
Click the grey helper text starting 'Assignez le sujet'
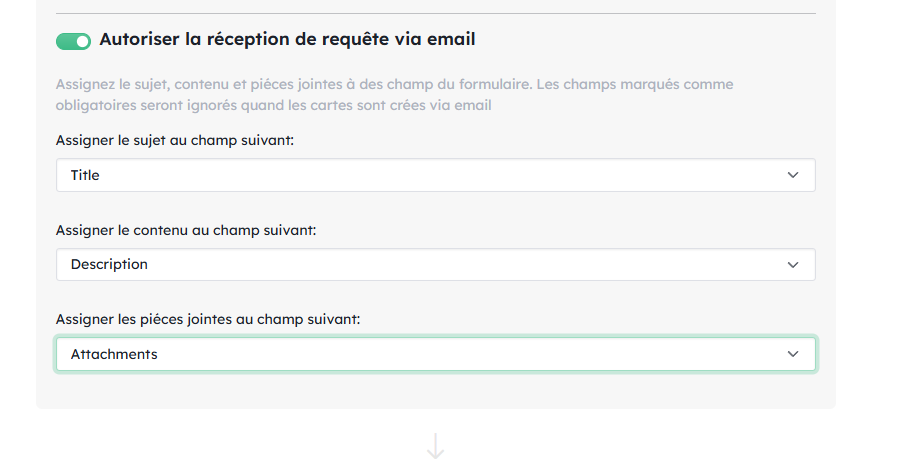click(395, 85)
